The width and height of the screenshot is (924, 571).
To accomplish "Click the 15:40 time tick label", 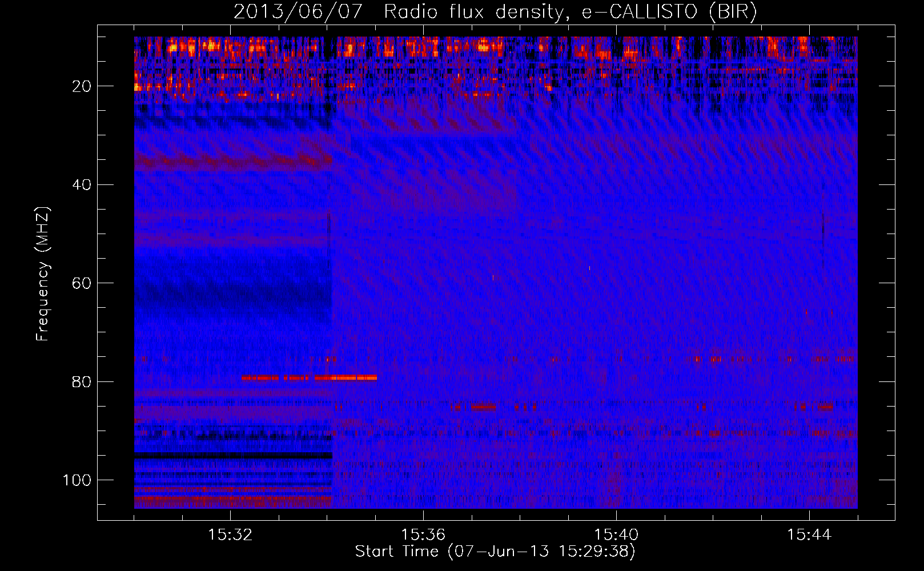I will pos(616,535).
